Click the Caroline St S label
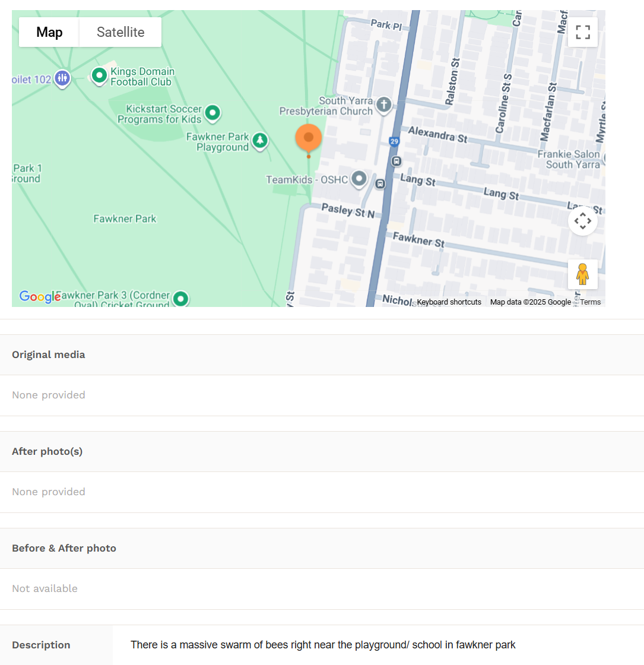This screenshot has width=644, height=665. coord(504,103)
